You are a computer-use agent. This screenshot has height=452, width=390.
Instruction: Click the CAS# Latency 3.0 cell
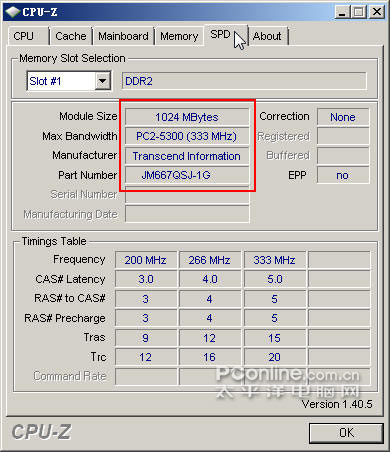point(146,279)
